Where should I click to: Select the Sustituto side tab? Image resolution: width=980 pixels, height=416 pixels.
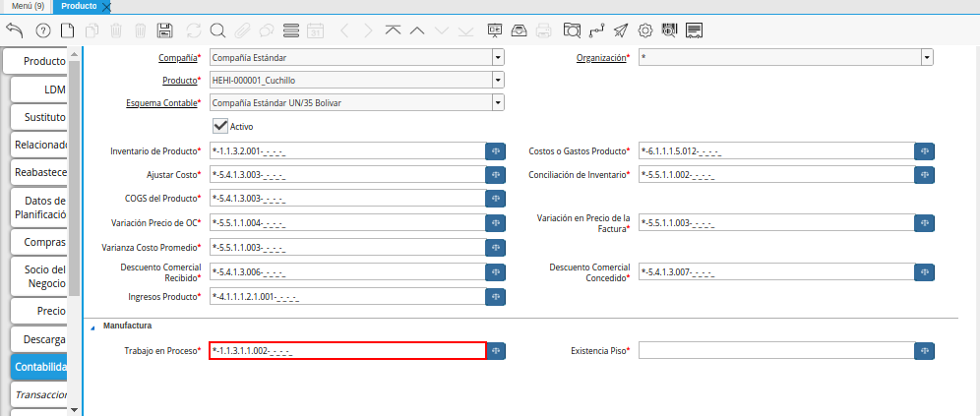[x=38, y=117]
